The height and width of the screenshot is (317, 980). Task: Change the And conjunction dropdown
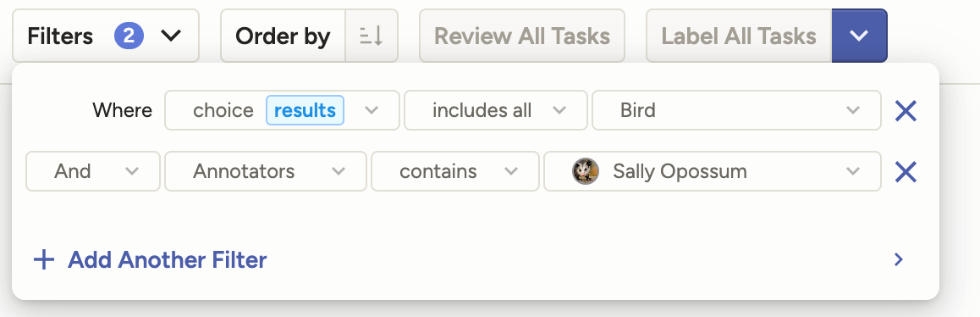93,171
